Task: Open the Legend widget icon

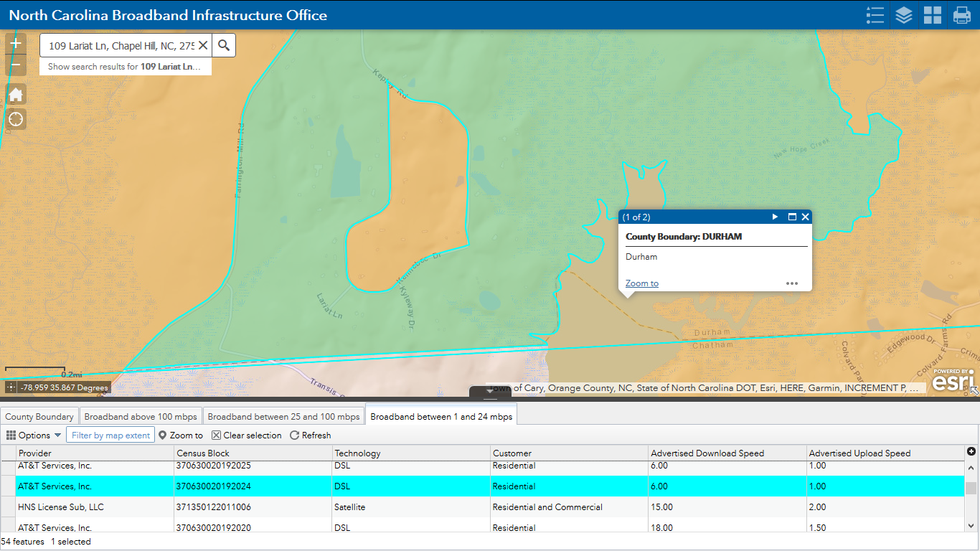Action: [x=875, y=15]
